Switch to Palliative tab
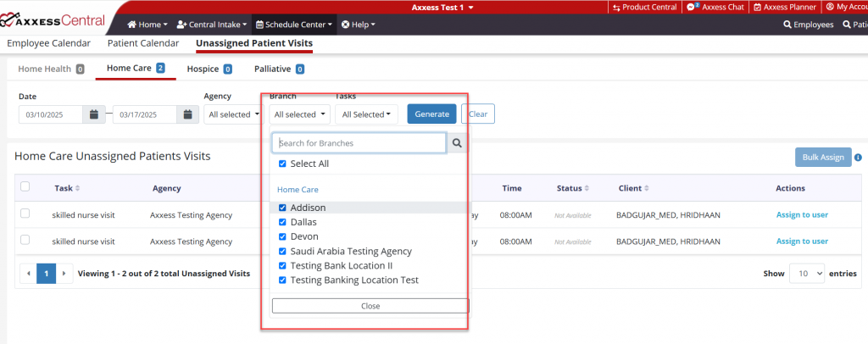868x344 pixels. pyautogui.click(x=280, y=69)
